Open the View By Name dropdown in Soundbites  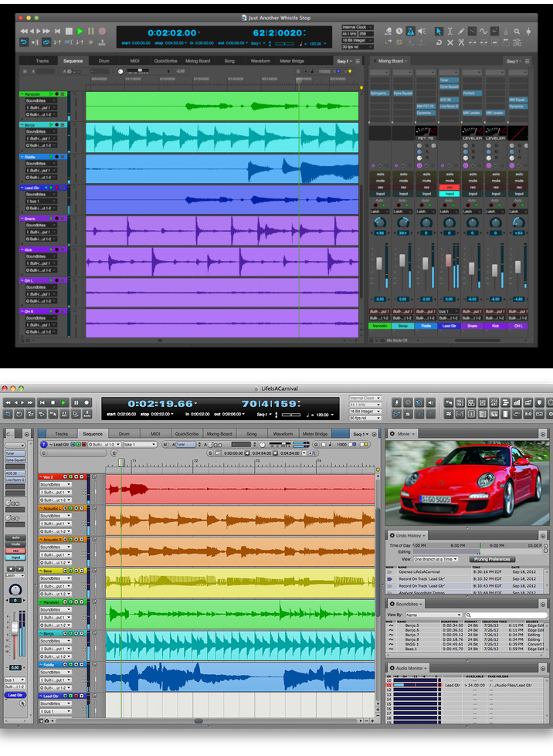point(433,615)
